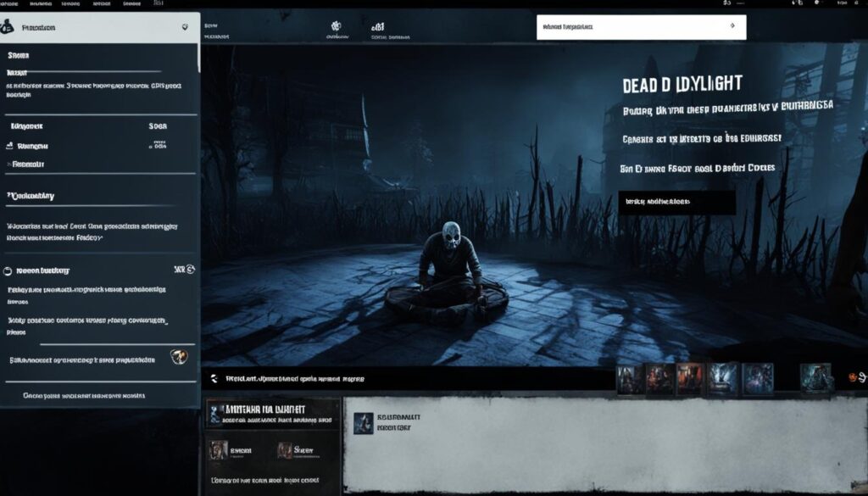Click the back arrow icon below hero image
868x496 pixels.
[x=214, y=379]
